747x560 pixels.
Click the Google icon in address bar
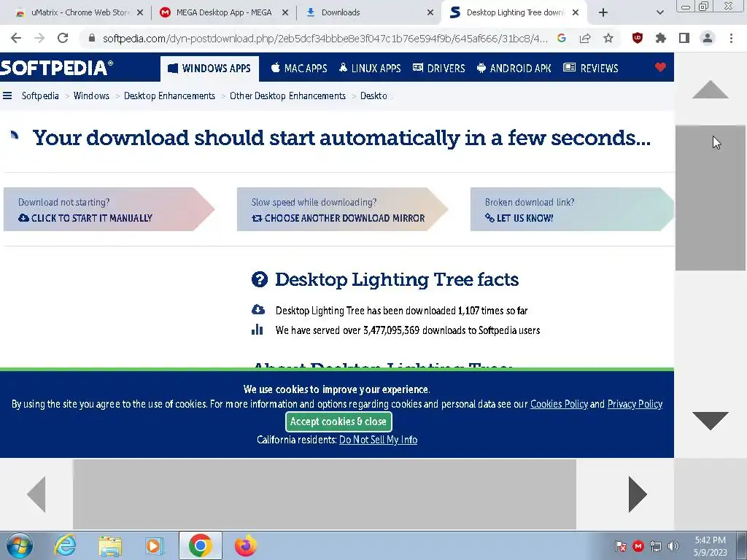click(562, 38)
